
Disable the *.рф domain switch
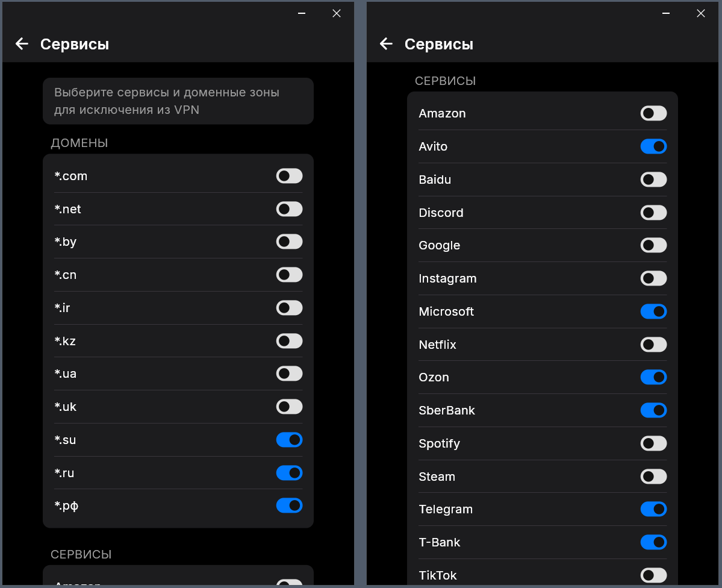[289, 505]
